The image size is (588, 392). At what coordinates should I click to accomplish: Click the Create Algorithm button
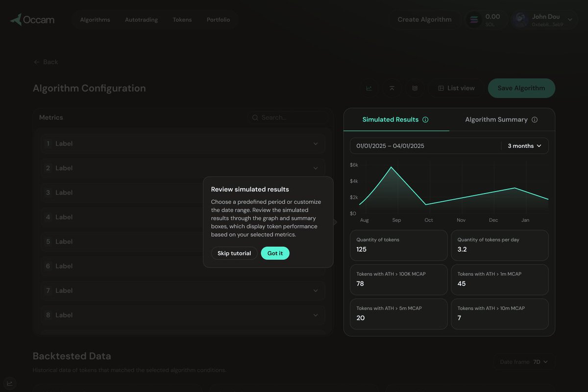(x=425, y=20)
